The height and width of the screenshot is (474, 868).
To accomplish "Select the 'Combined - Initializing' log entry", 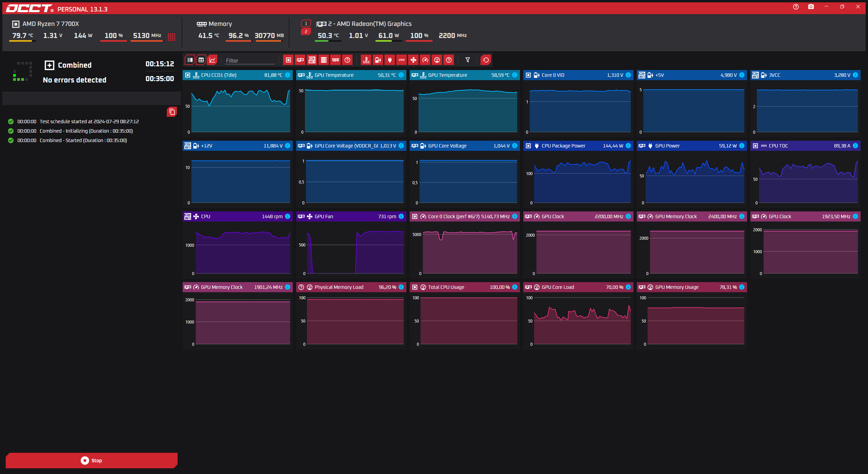I will pos(70,131).
